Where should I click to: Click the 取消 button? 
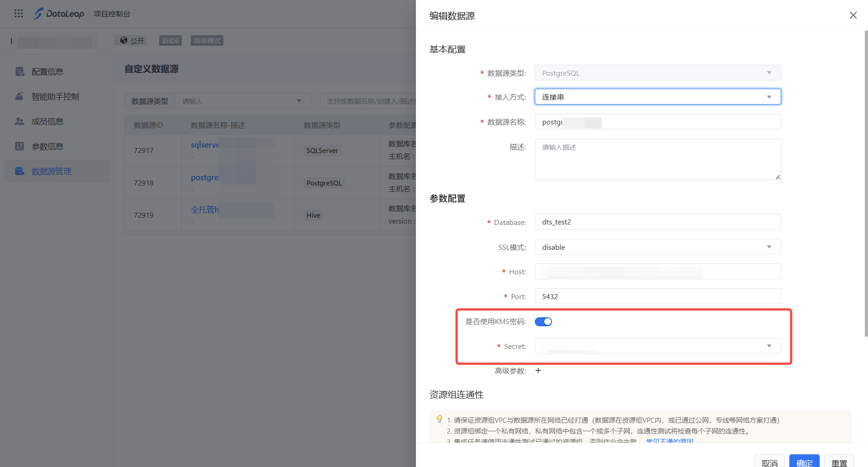coord(769,462)
